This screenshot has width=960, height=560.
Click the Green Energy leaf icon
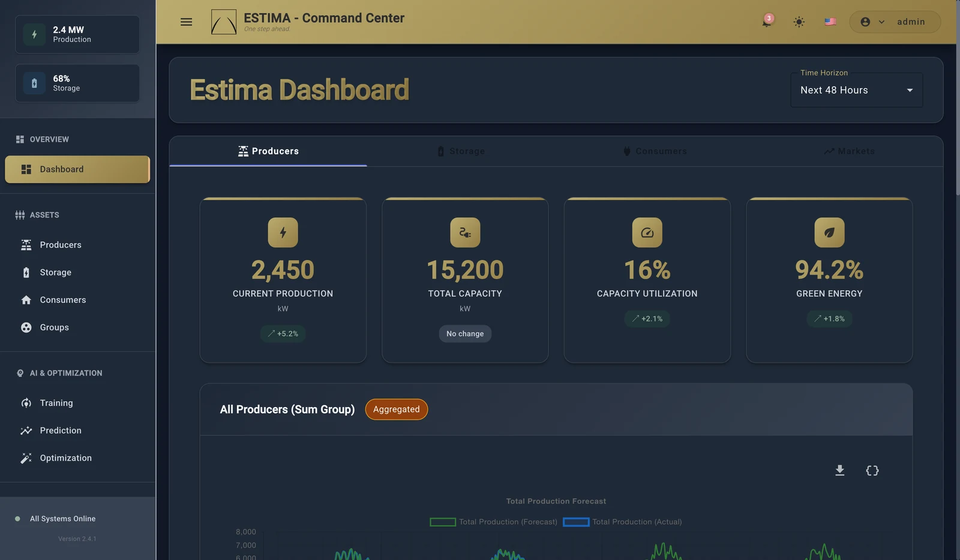[x=829, y=233]
